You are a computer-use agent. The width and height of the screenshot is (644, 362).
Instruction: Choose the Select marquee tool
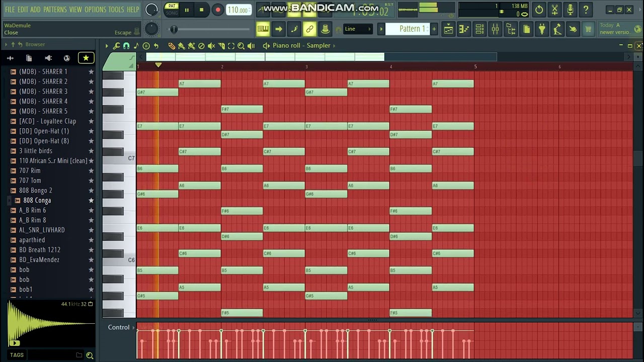(x=231, y=46)
